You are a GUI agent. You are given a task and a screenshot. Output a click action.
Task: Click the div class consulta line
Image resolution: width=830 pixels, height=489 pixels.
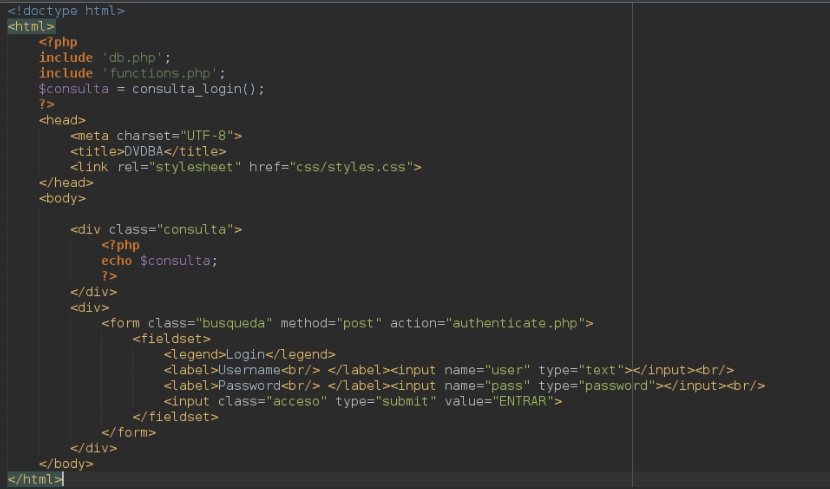(156, 230)
